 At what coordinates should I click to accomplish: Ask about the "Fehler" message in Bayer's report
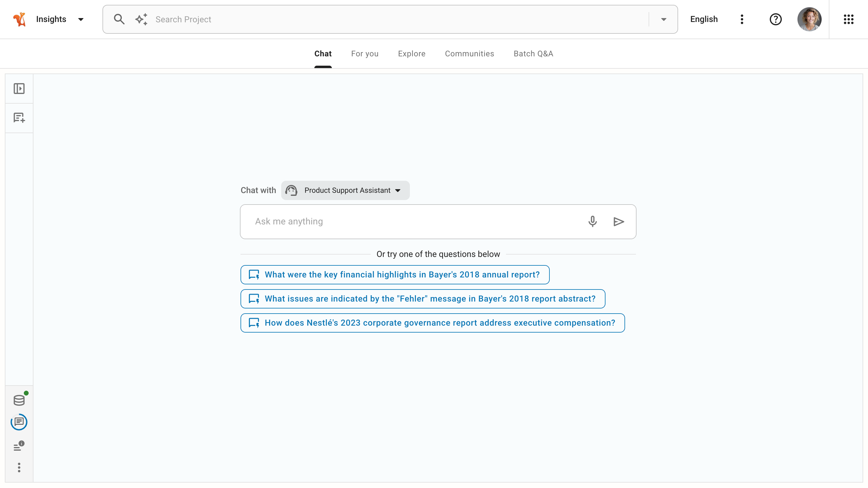coord(423,299)
